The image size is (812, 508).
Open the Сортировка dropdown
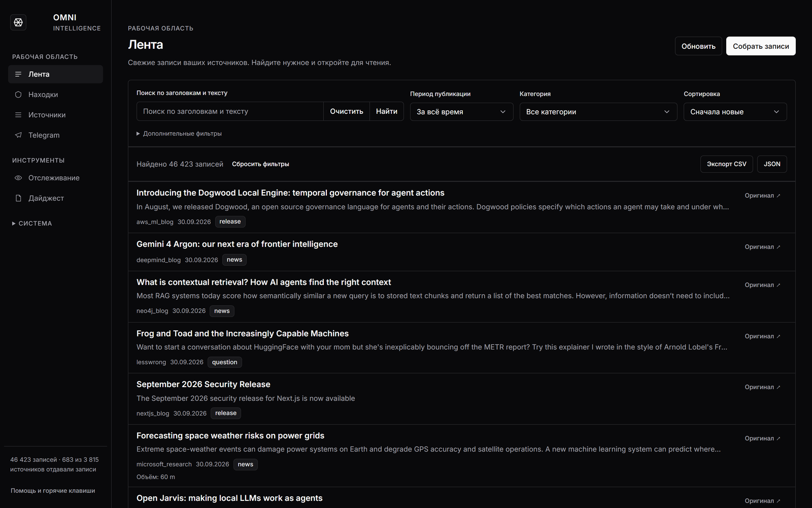coord(735,112)
